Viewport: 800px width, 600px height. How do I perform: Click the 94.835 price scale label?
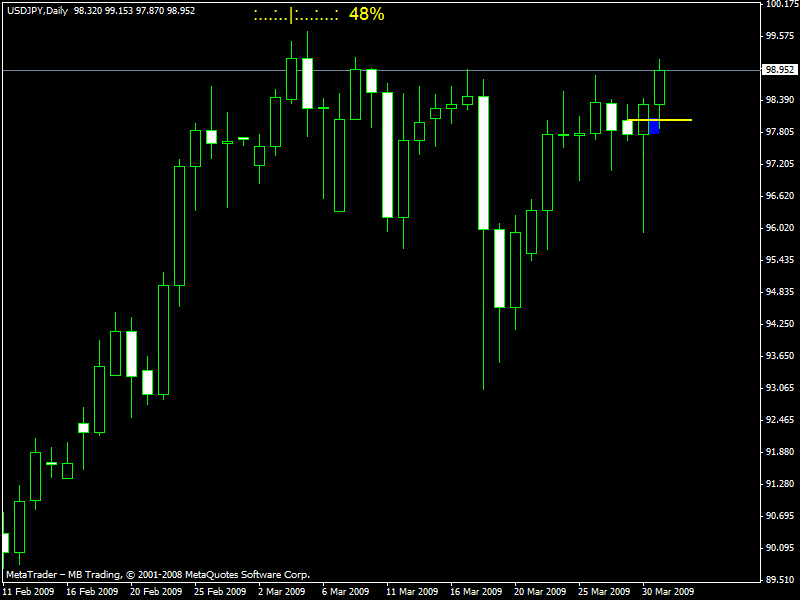pyautogui.click(x=780, y=292)
